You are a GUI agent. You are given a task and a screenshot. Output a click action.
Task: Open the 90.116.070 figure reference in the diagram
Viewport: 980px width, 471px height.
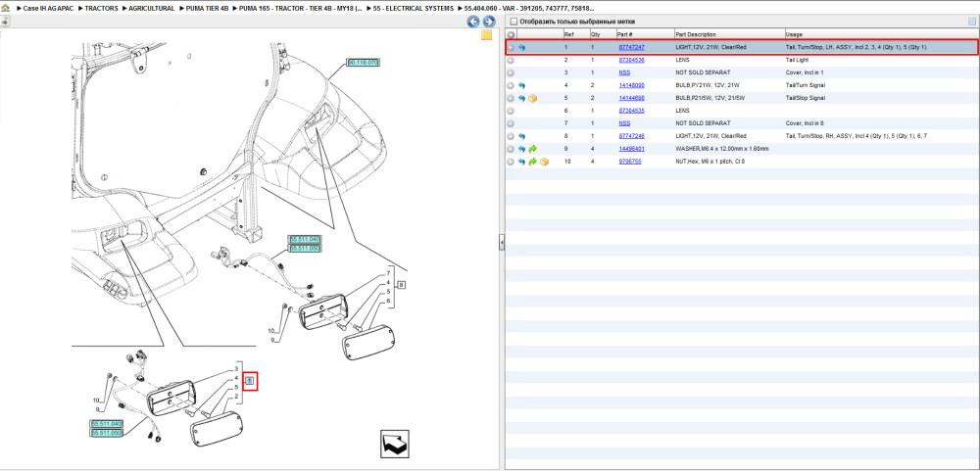pos(364,63)
